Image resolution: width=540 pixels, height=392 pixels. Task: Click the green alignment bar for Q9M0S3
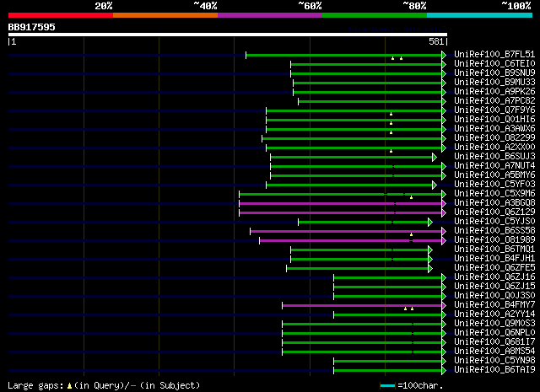point(362,325)
